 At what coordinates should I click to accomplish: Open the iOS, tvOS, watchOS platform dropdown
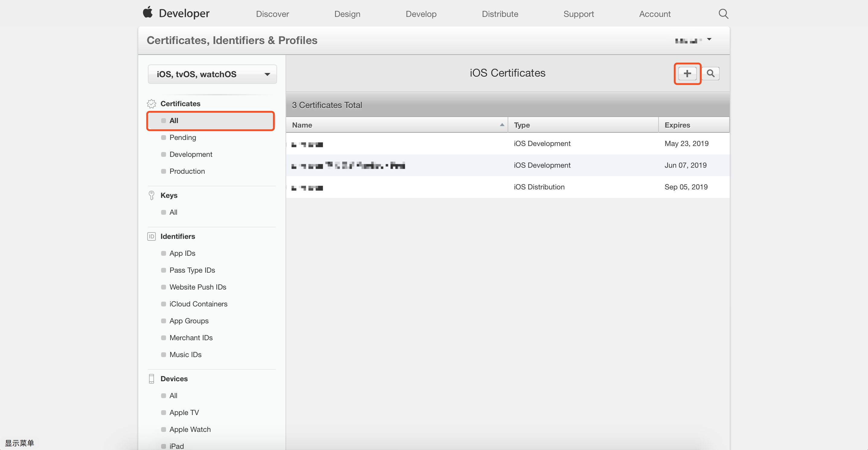click(x=212, y=74)
